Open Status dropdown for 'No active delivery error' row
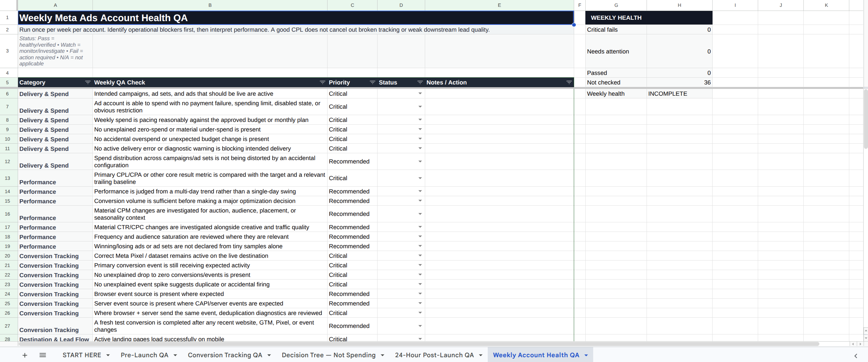Viewport: 868px width, 362px height. pyautogui.click(x=420, y=148)
